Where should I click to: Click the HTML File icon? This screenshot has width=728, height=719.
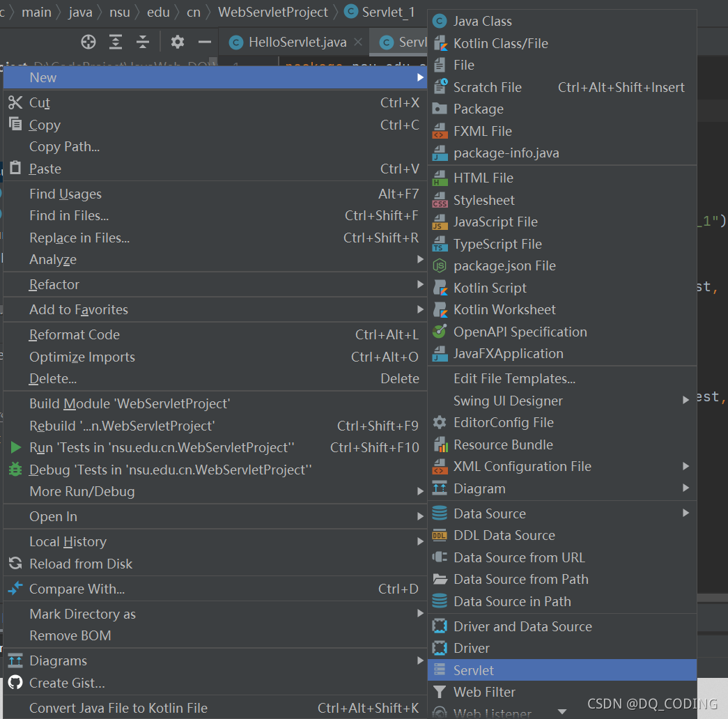(440, 178)
